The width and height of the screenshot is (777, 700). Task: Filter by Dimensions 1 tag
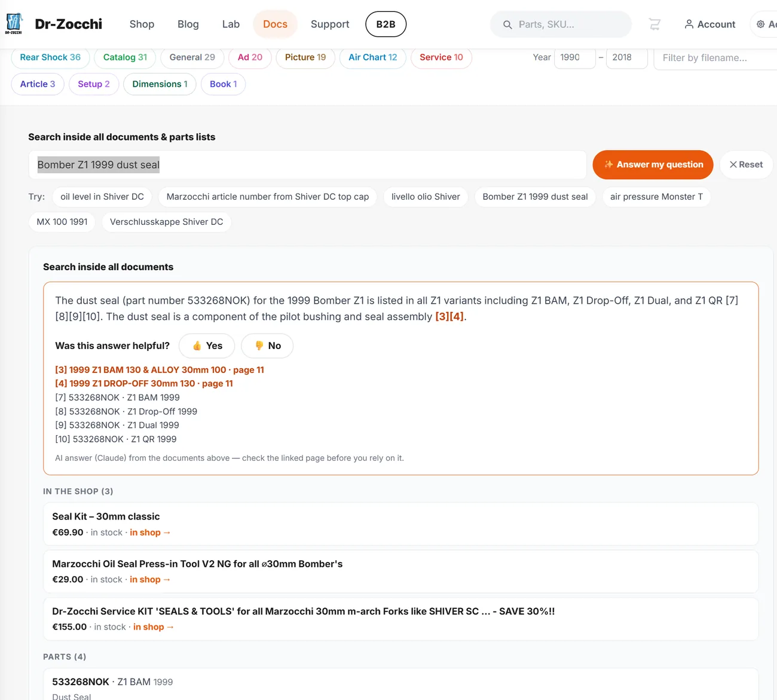coord(160,84)
